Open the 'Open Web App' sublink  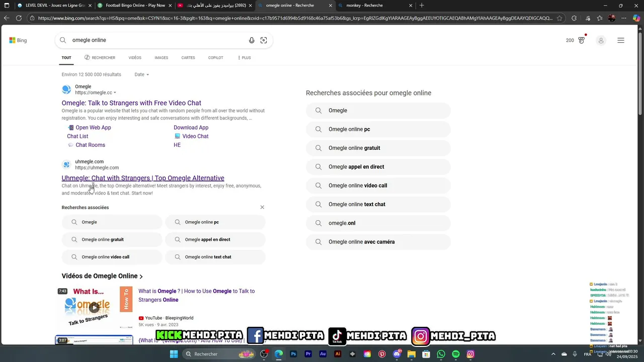coord(93,128)
